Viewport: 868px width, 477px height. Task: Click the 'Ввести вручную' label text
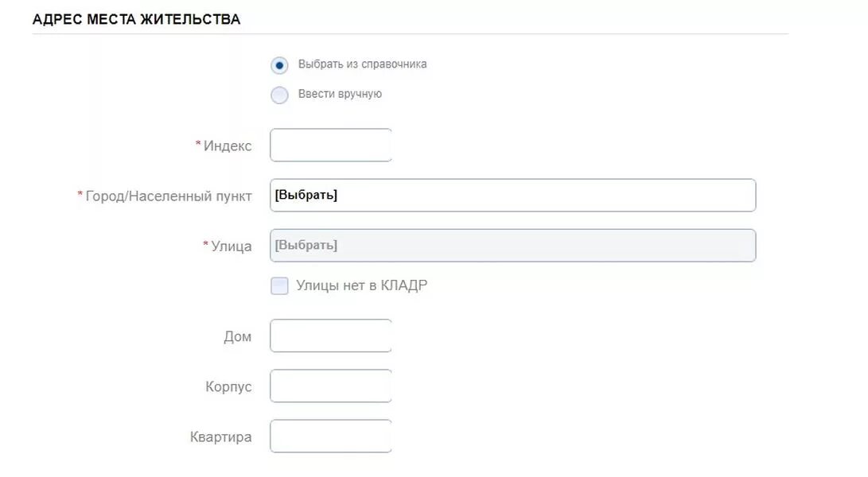(x=340, y=94)
